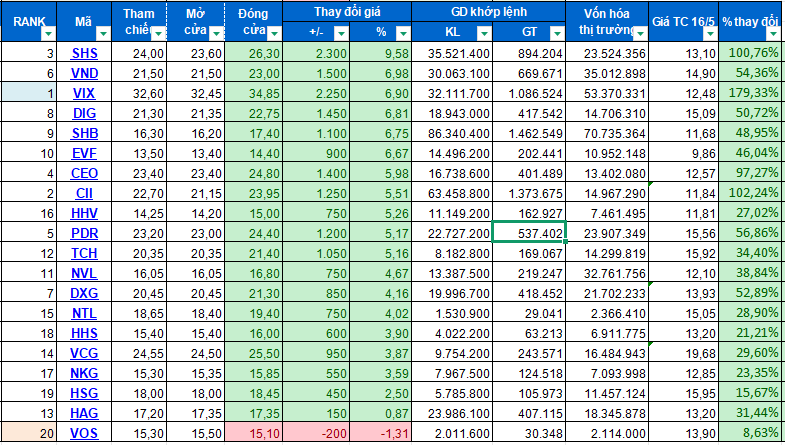
Task: Select closing price 34,85 for VIX
Action: (254, 93)
